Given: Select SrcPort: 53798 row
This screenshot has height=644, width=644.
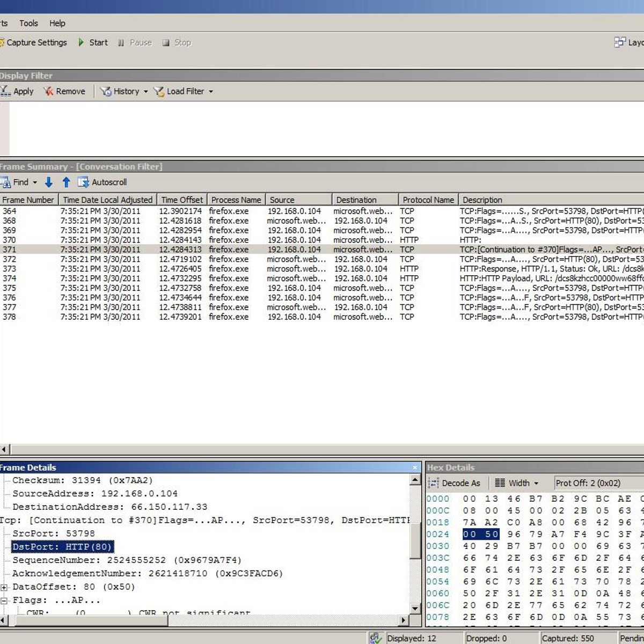Looking at the screenshot, I should coord(54,533).
